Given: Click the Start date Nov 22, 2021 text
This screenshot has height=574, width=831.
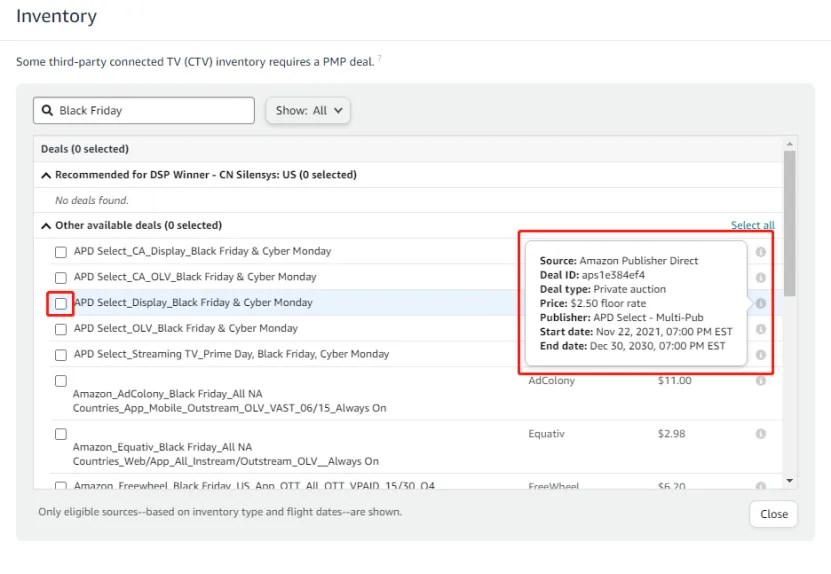Looking at the screenshot, I should click(x=636, y=332).
